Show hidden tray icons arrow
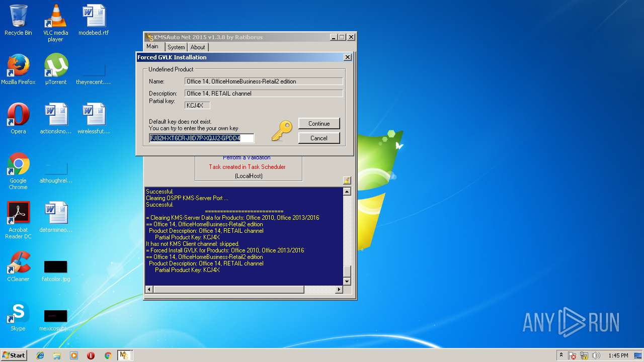 coord(561,355)
